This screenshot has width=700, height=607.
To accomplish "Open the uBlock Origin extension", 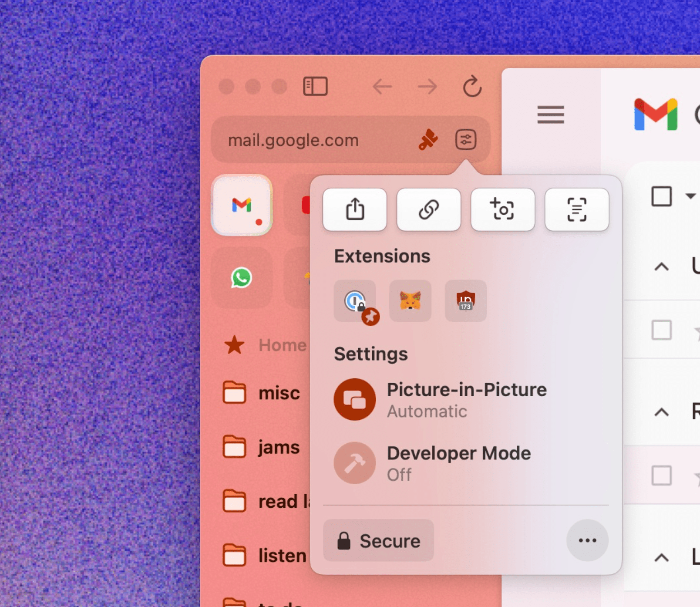I will coord(466,301).
